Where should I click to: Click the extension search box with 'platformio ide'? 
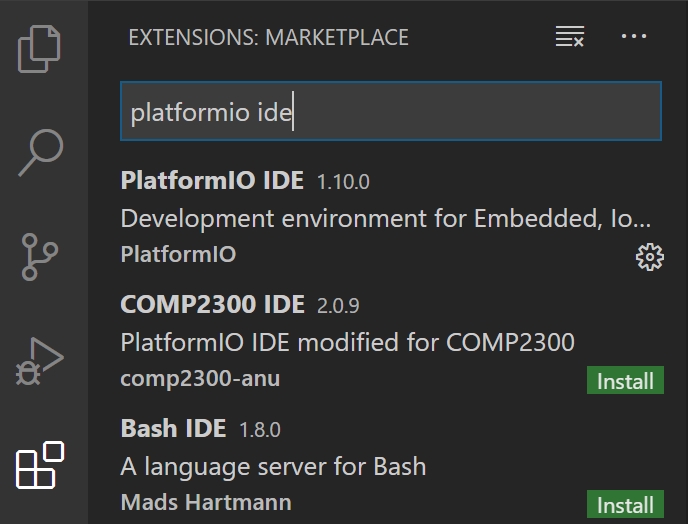390,111
